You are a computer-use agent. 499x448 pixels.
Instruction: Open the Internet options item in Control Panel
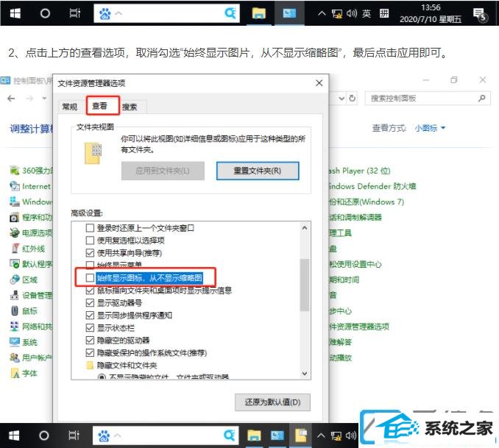point(31,186)
